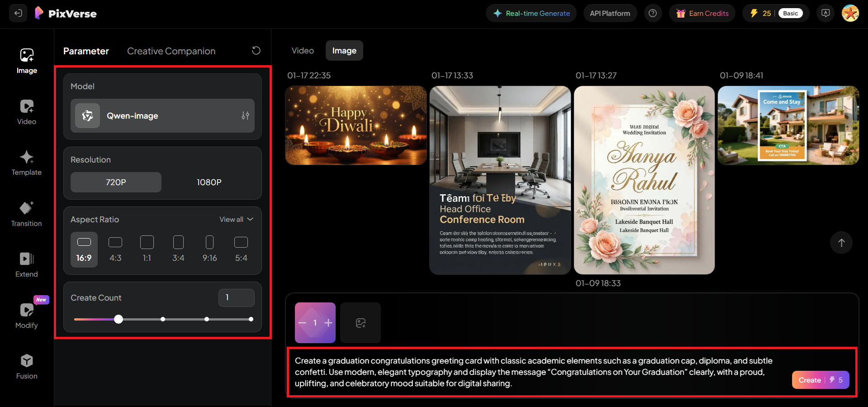This screenshot has height=407, width=868.
Task: Switch to the Creative Companion tab
Action: click(x=171, y=51)
